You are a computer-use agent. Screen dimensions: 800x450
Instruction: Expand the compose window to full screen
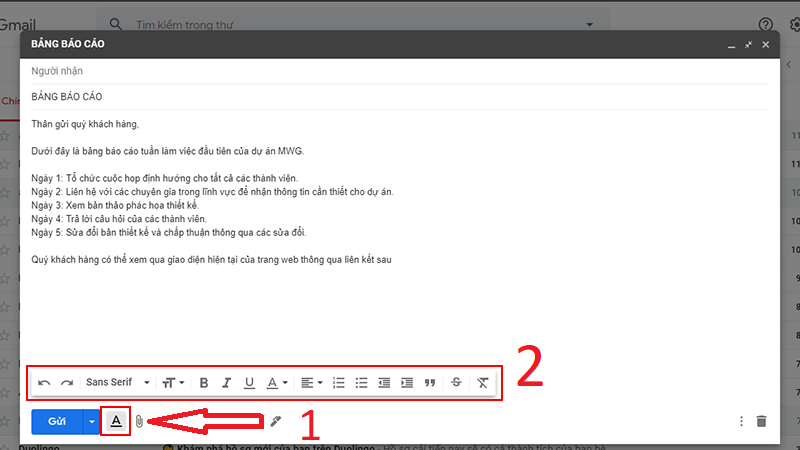[748, 44]
